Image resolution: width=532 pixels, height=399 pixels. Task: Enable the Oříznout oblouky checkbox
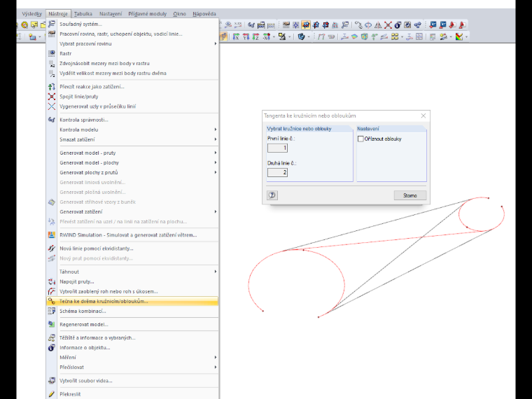pos(360,139)
